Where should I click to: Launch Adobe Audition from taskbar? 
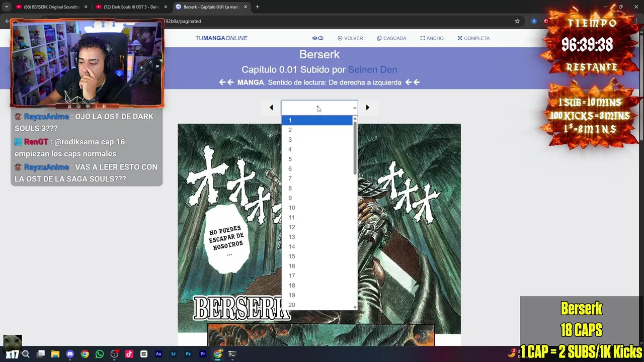[x=158, y=354]
